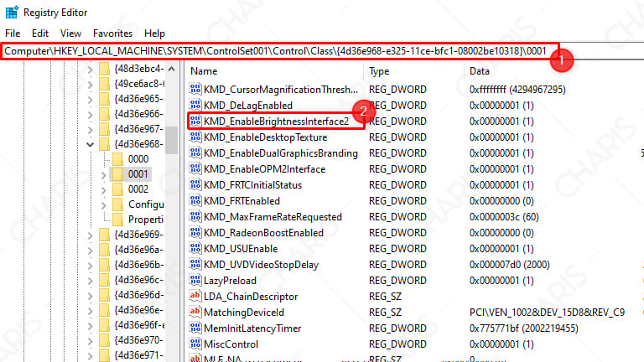Click the KMD_RadeonBoostEnabled value icon
Image resolution: width=644 pixels, height=362 pixels.
[195, 233]
